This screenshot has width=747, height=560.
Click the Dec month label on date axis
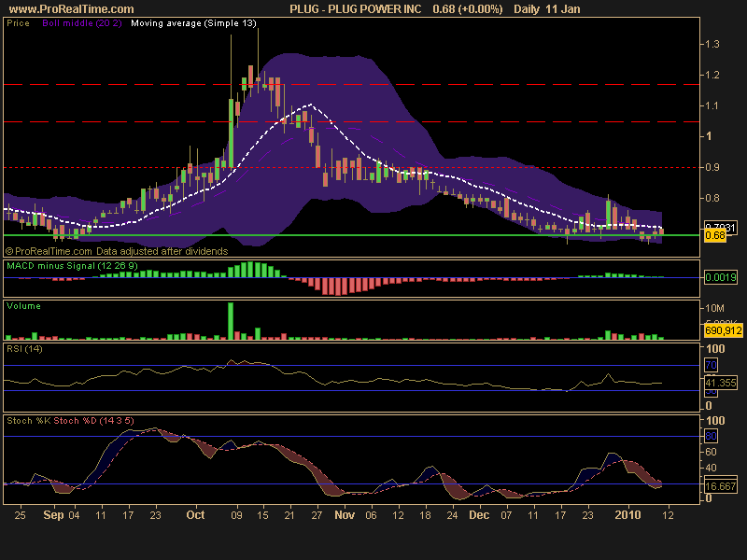click(479, 515)
